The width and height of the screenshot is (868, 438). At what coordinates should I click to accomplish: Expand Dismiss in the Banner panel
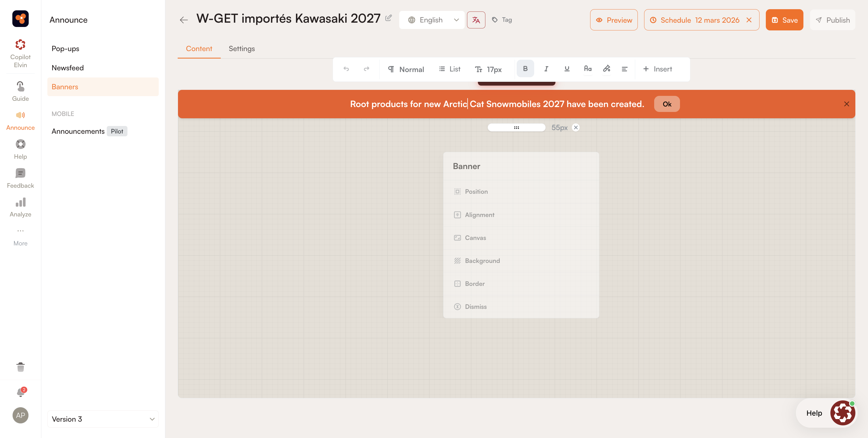point(521,306)
